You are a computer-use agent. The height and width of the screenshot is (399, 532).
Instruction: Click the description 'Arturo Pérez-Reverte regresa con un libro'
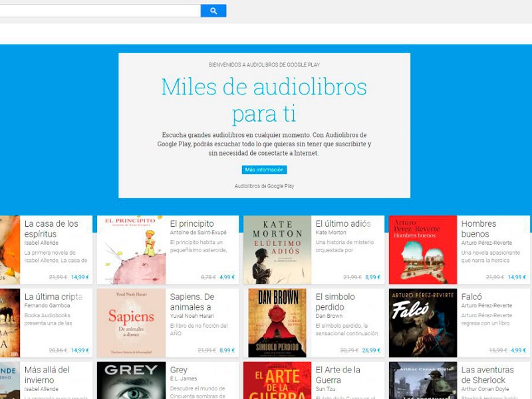(487, 319)
